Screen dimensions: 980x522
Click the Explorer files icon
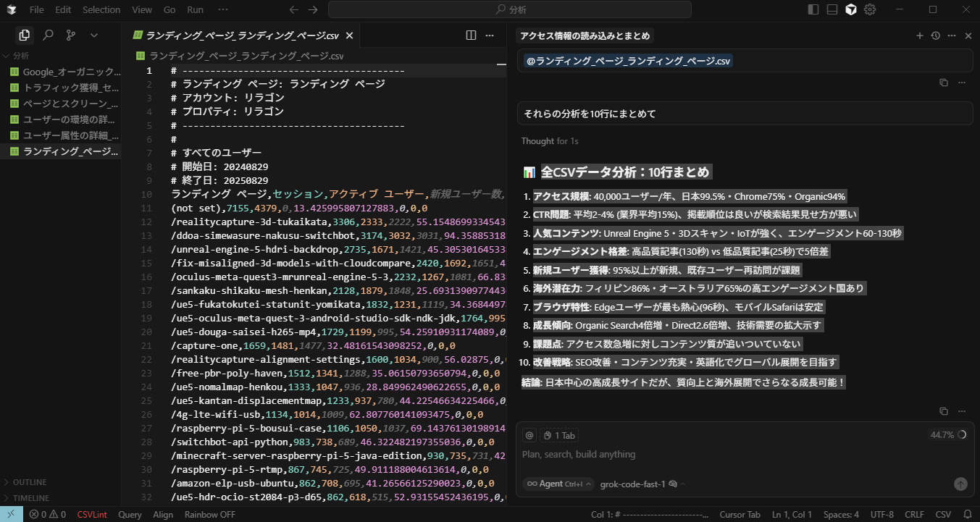[x=25, y=35]
